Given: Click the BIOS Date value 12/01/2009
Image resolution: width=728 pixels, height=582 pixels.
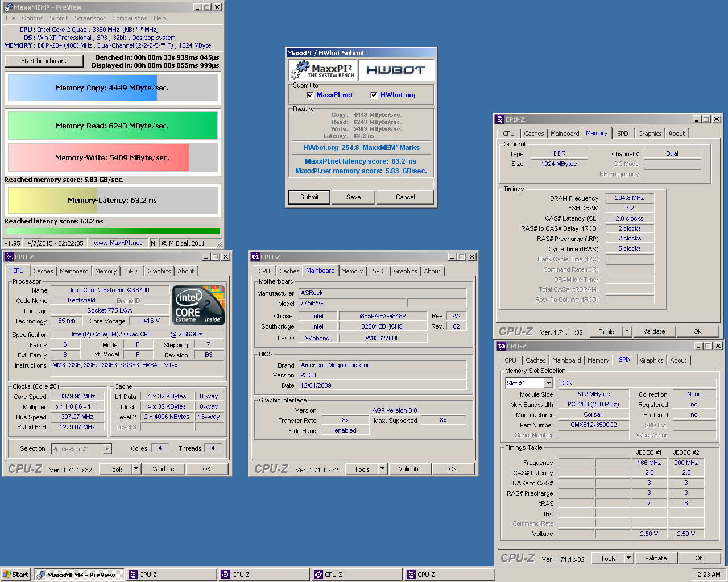Looking at the screenshot, I should point(383,385).
